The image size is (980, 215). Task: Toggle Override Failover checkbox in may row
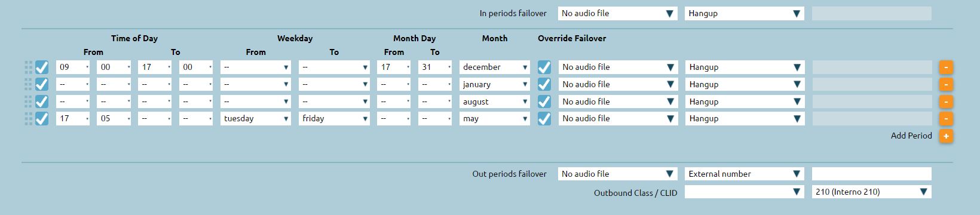pos(544,119)
